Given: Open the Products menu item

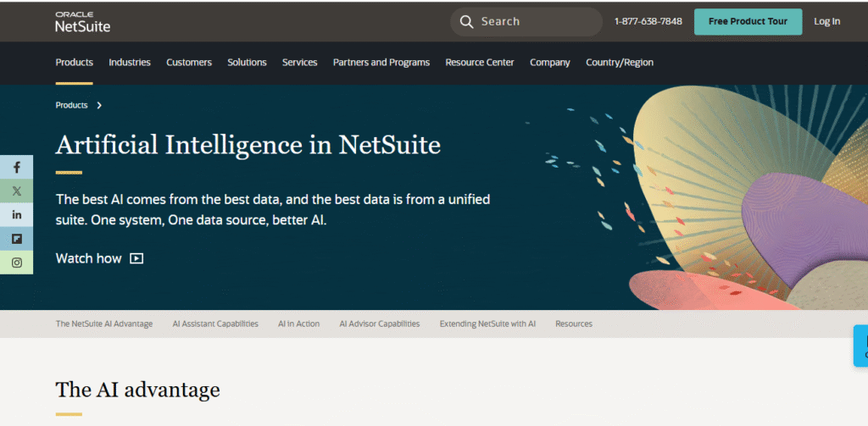Looking at the screenshot, I should pyautogui.click(x=75, y=63).
